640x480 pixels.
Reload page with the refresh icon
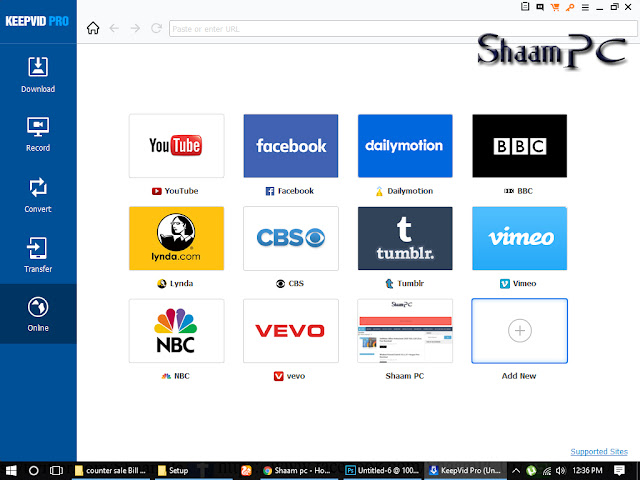tap(156, 28)
